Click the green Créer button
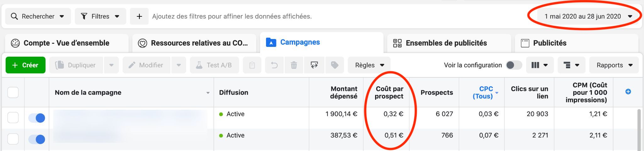 click(25, 65)
